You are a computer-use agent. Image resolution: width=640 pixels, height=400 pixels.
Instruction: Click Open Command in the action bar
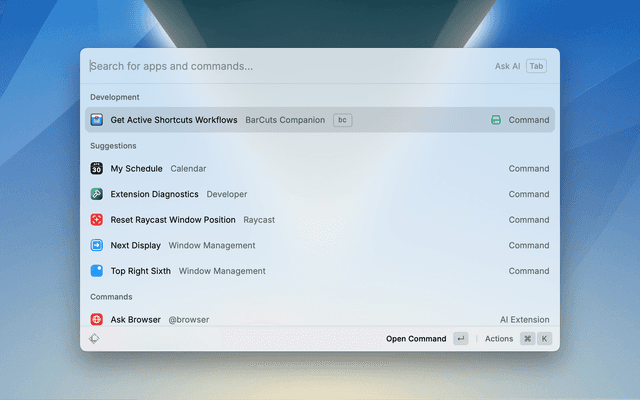(416, 339)
